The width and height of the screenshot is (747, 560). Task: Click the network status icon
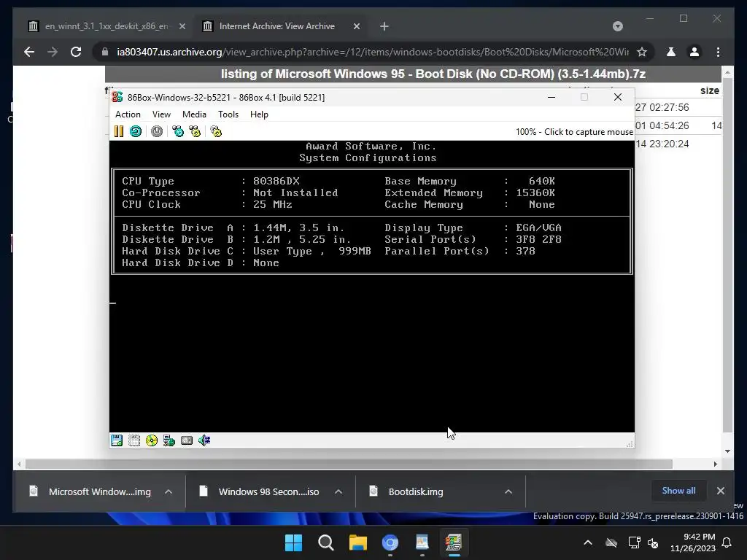click(169, 440)
